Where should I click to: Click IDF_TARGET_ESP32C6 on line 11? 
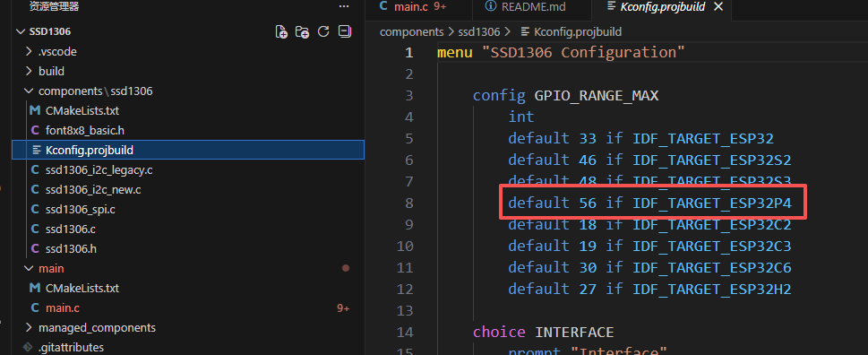pyautogui.click(x=712, y=268)
